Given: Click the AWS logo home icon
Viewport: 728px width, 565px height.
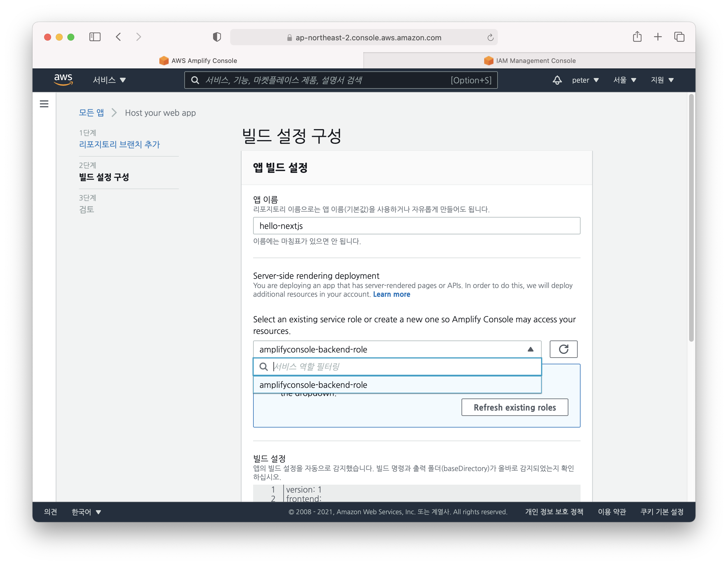Looking at the screenshot, I should [x=63, y=80].
